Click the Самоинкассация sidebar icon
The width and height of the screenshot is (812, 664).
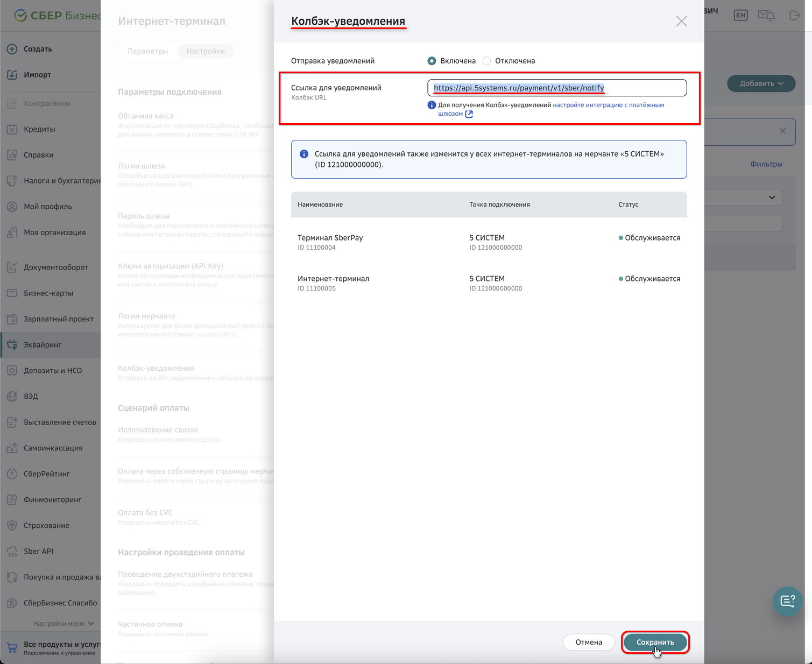point(12,448)
